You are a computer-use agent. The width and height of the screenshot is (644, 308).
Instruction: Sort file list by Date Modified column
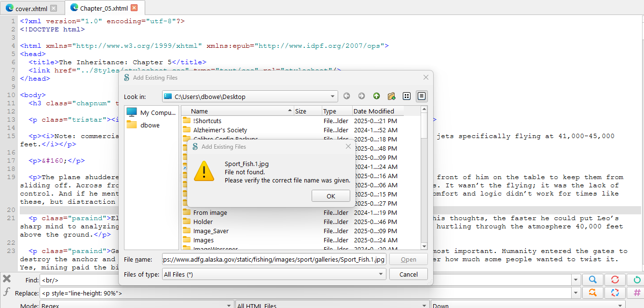point(378,111)
